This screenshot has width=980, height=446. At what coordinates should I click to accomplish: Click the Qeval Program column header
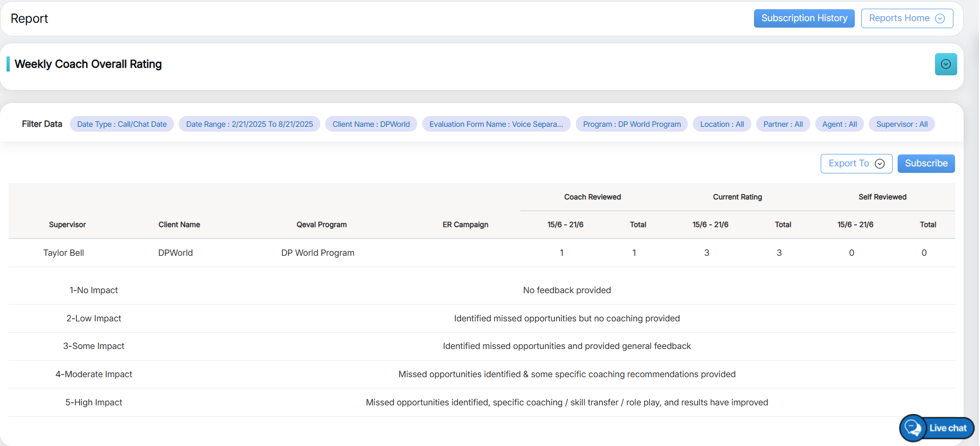tap(321, 224)
